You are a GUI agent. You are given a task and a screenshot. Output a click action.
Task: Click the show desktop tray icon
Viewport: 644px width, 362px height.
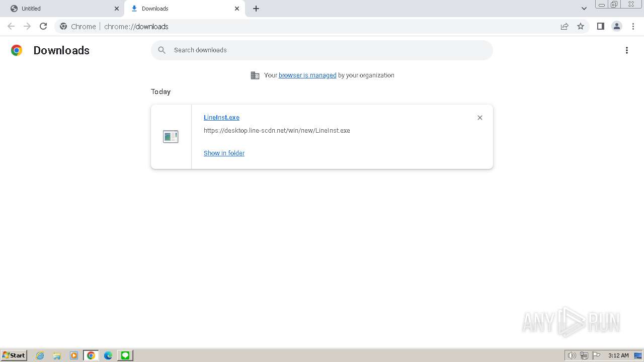[638, 355]
